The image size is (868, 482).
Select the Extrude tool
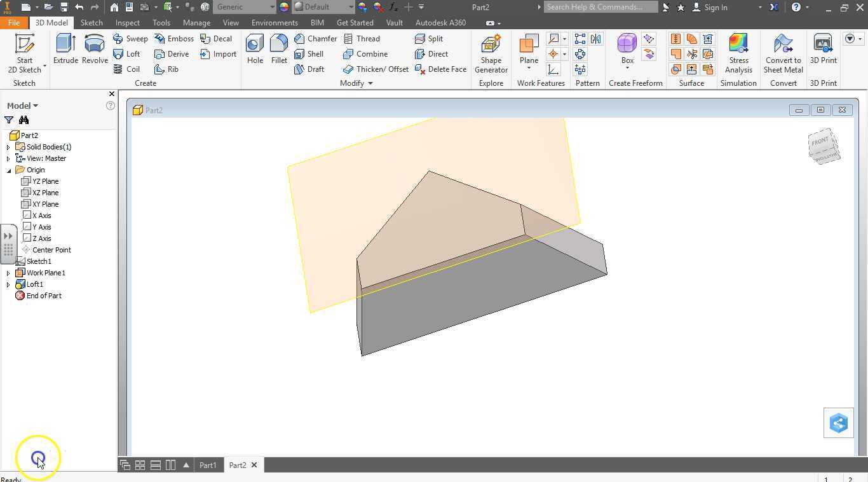click(x=65, y=50)
